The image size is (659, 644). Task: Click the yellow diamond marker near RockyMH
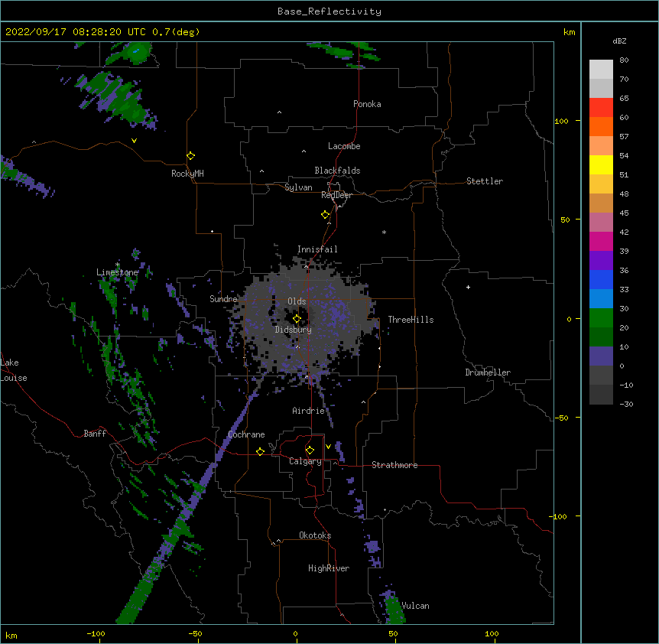pyautogui.click(x=190, y=156)
